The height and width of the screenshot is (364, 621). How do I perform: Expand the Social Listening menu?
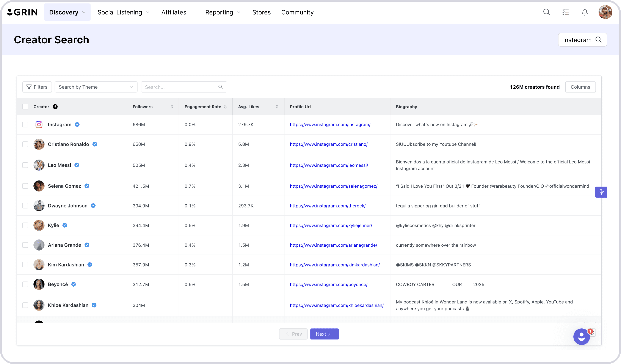point(124,12)
